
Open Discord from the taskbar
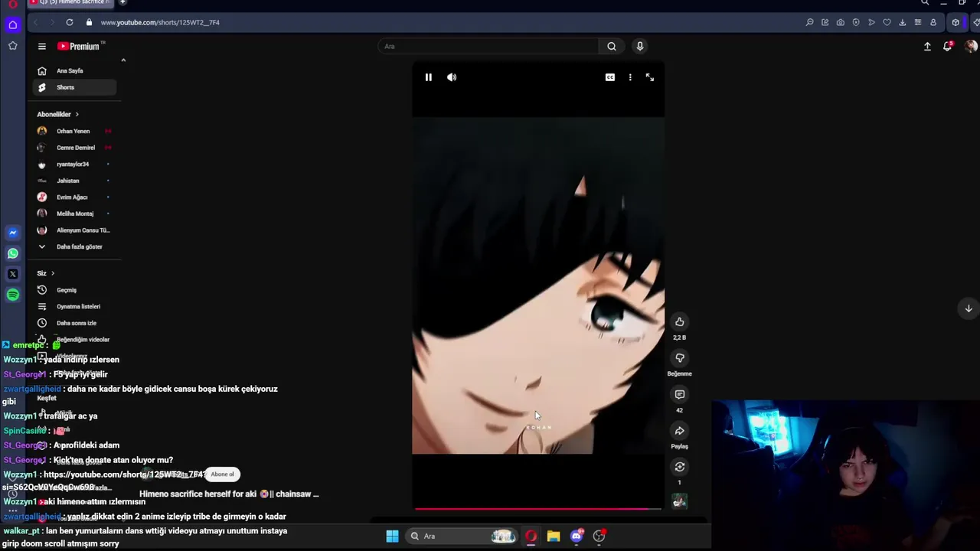[577, 536]
